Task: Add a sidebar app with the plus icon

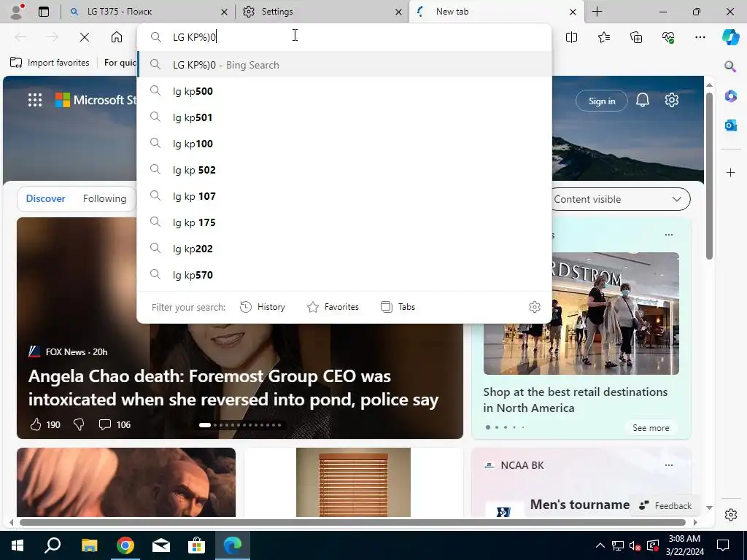Action: coord(730,172)
